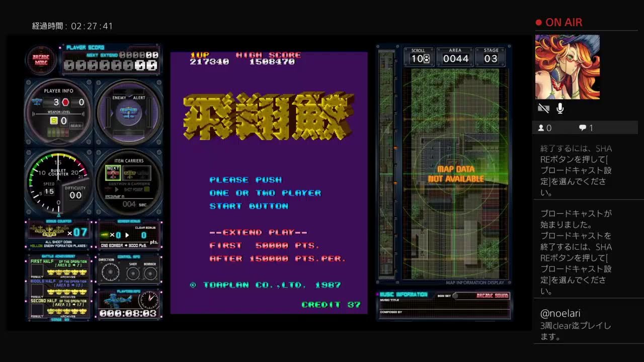Screen dimensions: 644x362
Task: Click the 'PLAYER SCORE' header
Action: 86,47
